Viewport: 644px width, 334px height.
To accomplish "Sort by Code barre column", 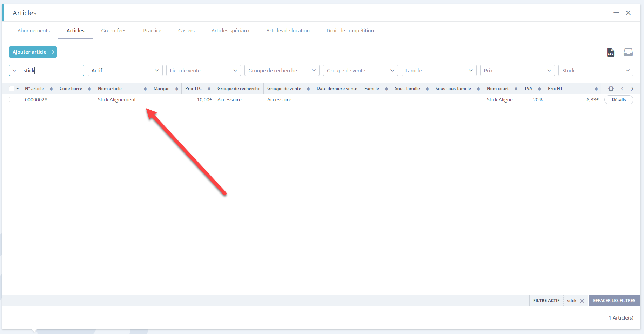I will point(89,89).
